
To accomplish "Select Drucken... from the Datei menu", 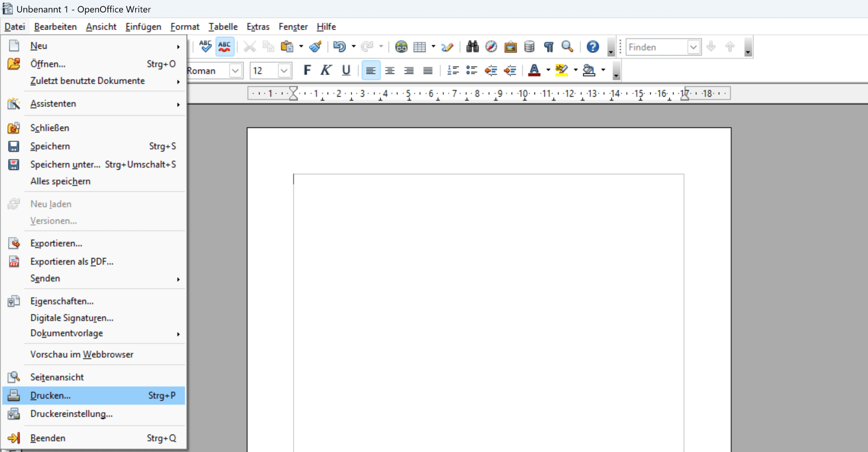I will tap(51, 396).
